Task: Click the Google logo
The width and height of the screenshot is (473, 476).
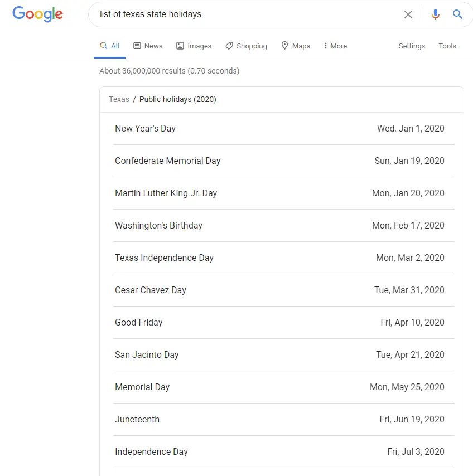Action: 37,14
